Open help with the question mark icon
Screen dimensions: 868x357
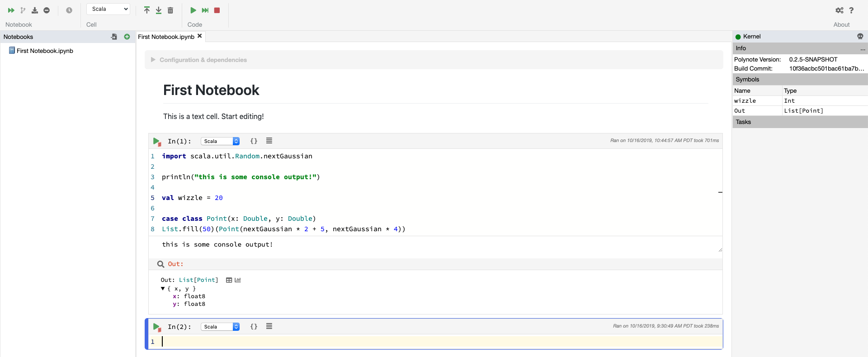tap(851, 10)
